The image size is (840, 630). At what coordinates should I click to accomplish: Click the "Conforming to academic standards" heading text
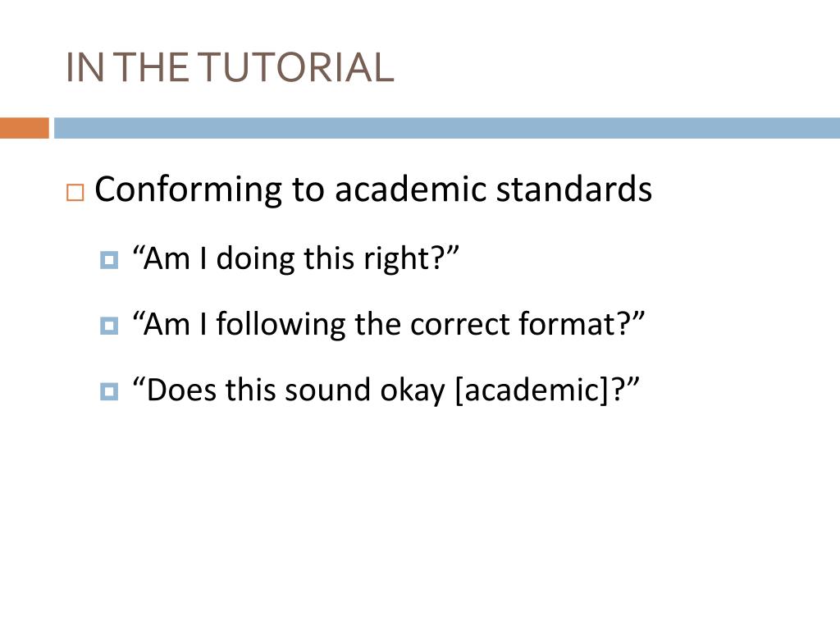pos(373,189)
